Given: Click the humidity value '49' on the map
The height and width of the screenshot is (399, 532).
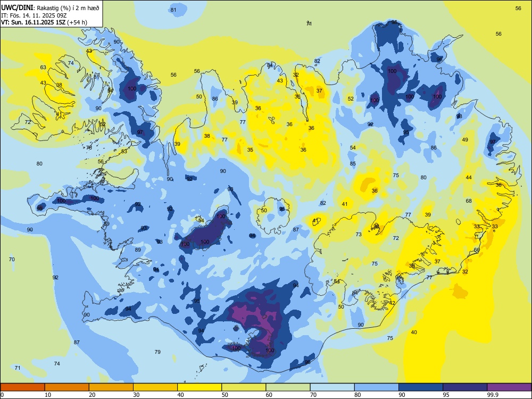Looking at the screenshot, I should (x=465, y=140).
